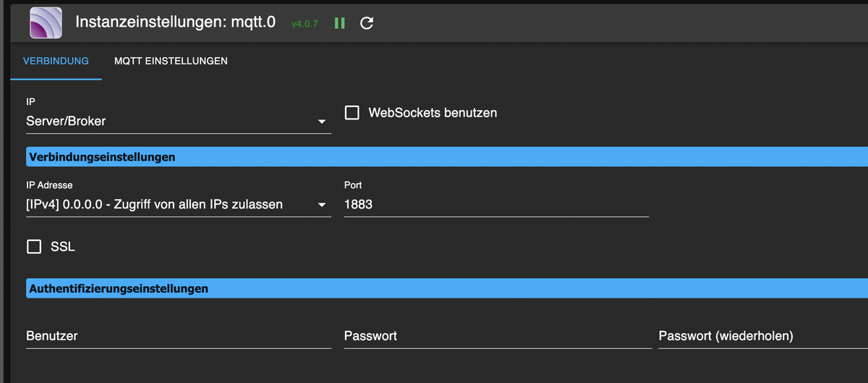The image size is (868, 383).
Task: Tick the SSL checkbox
Action: [x=34, y=247]
